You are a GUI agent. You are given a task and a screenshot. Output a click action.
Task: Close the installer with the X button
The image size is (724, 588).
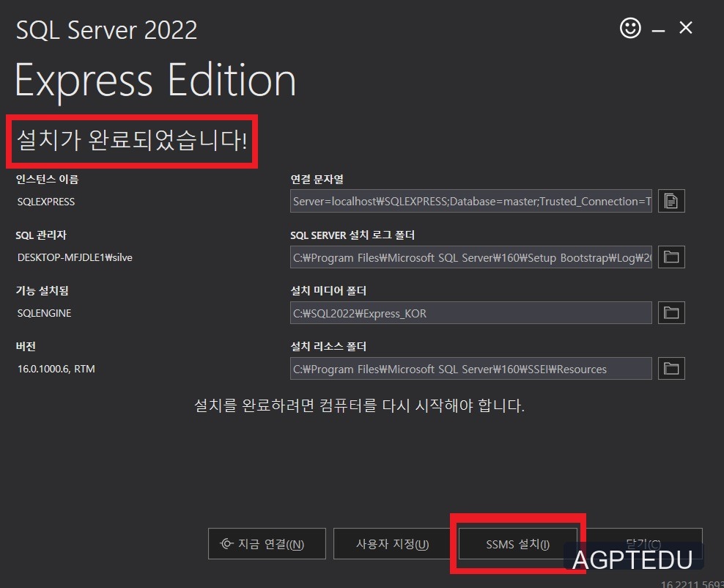pyautogui.click(x=686, y=28)
